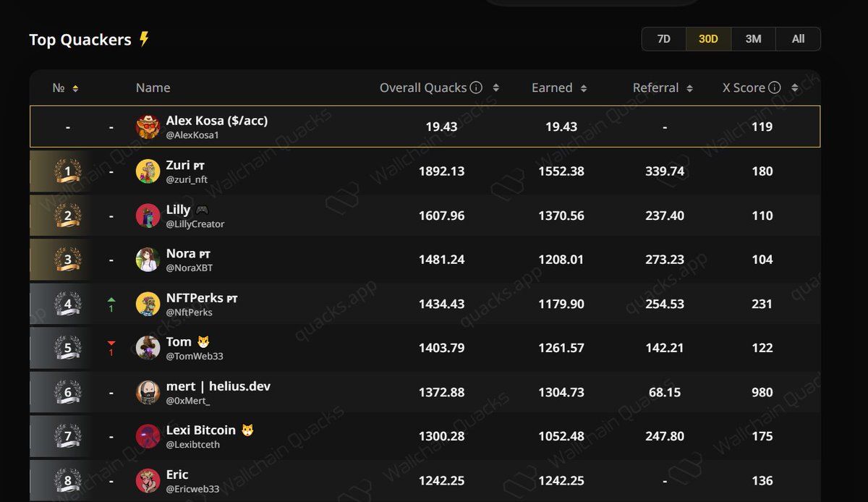Open the @NftPerks handle
The image size is (868, 502).
[x=190, y=312]
